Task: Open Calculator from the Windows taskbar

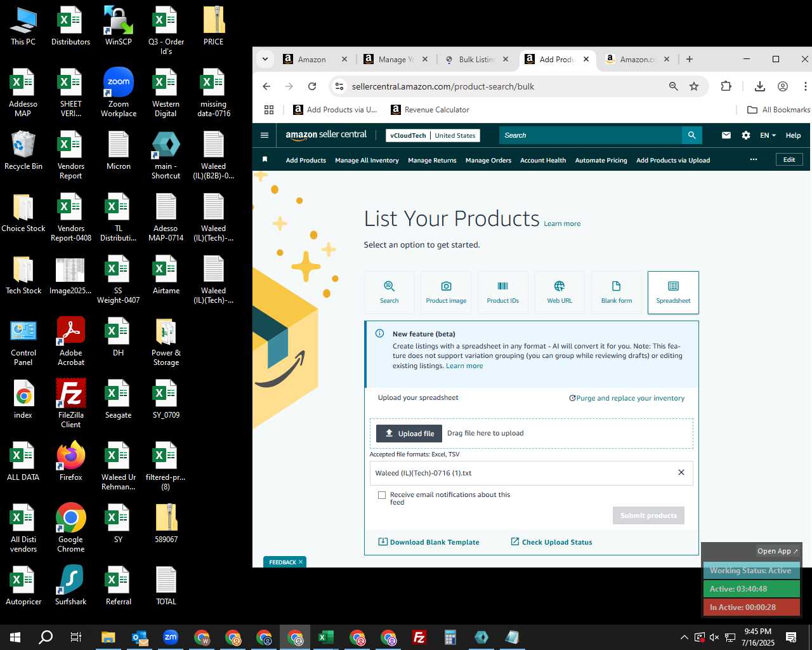Action: click(x=450, y=637)
